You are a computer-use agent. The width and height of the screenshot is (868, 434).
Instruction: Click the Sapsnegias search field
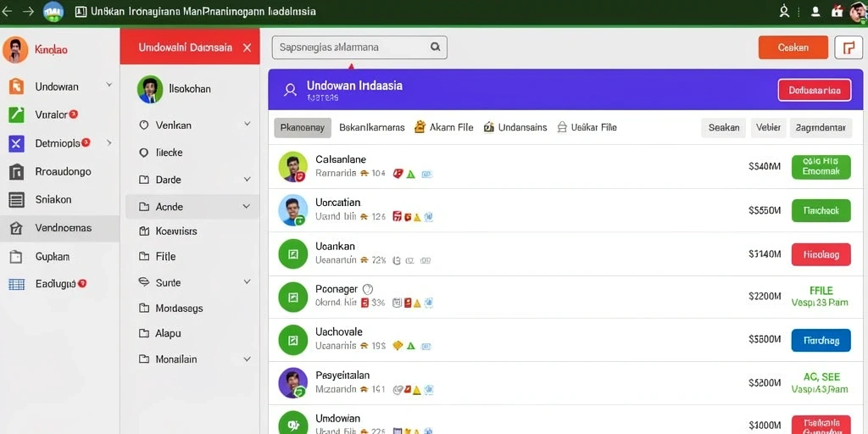click(x=359, y=47)
